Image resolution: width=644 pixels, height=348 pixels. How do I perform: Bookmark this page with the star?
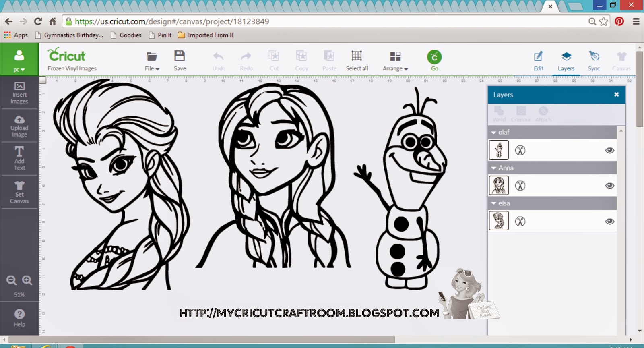pyautogui.click(x=603, y=21)
